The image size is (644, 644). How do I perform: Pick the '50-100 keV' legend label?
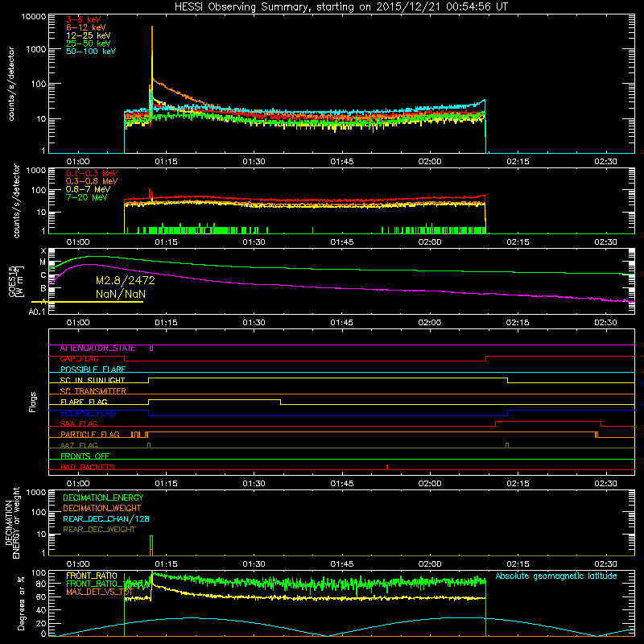[x=91, y=51]
